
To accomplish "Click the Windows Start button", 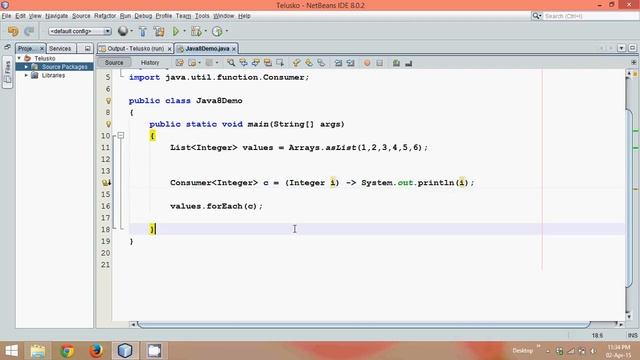I will (x=11, y=351).
